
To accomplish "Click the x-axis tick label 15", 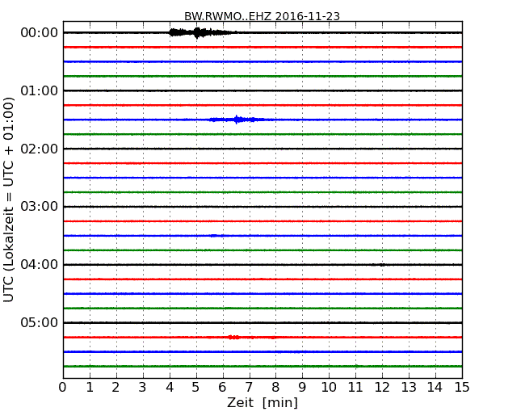I will 462,388.
